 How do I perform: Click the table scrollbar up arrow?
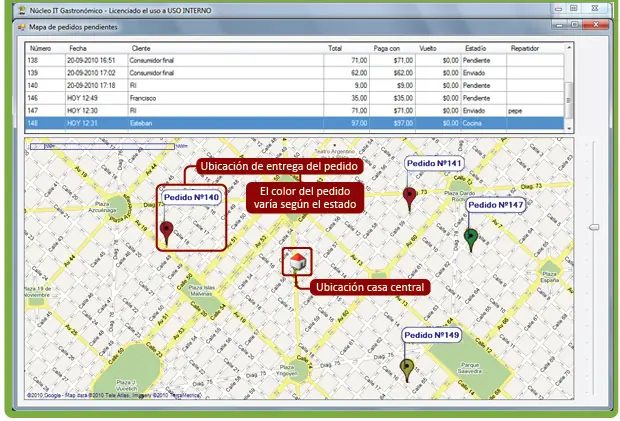tap(569, 47)
